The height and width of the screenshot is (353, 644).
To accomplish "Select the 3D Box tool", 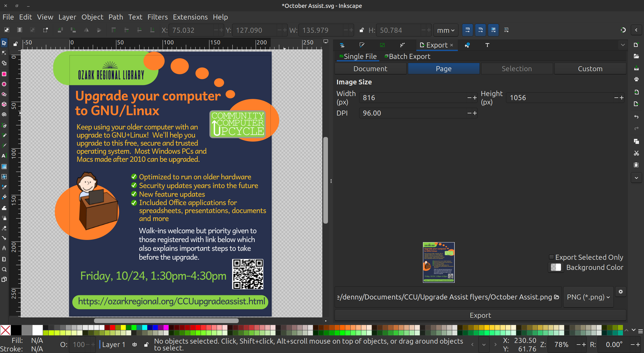I will pos(4,104).
